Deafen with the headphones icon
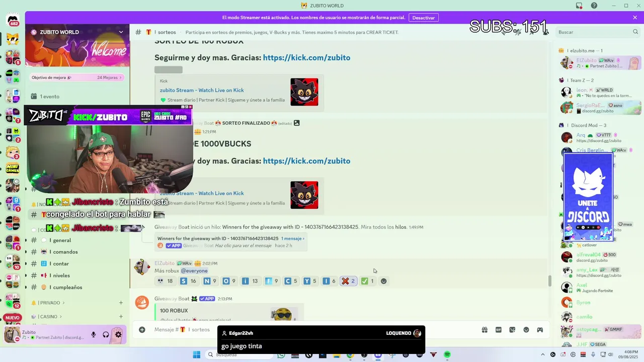Viewport: 644px width, 362px height. 106,335
